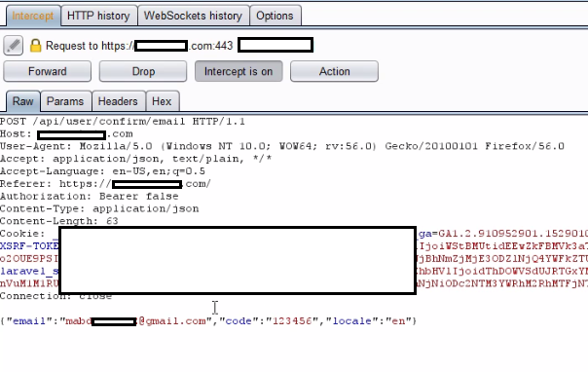Viewport: 588px width, 372px height.
Task: Click the yellow HTTPS padlock icon
Action: pos(35,46)
